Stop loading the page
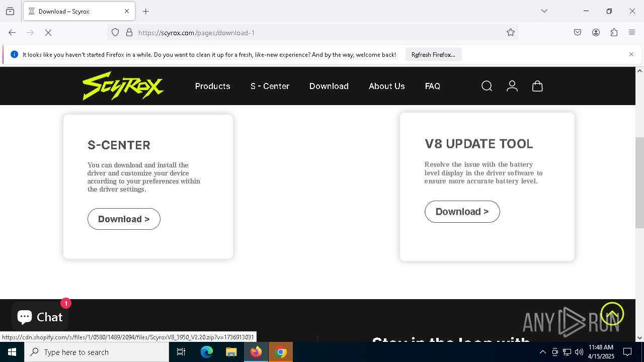644x362 pixels. 48,33
